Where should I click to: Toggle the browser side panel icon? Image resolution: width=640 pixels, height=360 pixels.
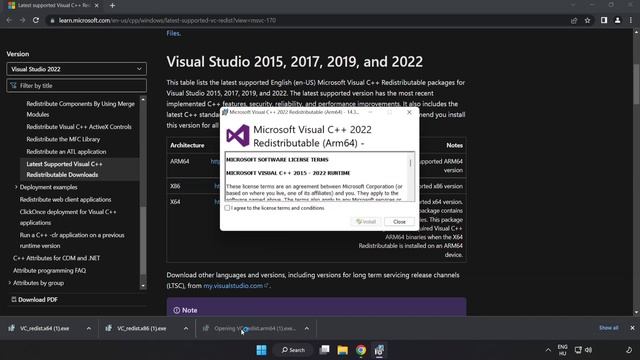[x=604, y=20]
